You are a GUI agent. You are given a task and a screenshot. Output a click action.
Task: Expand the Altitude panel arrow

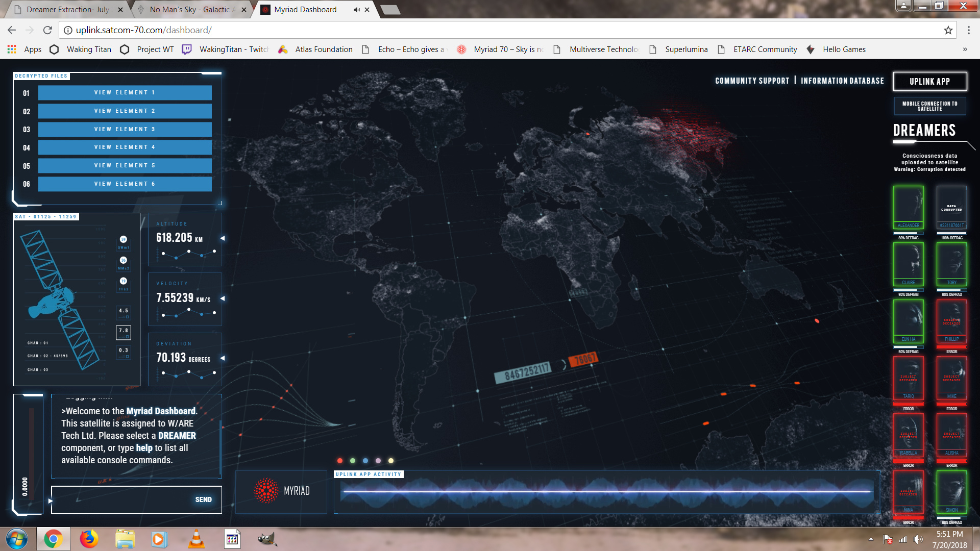pyautogui.click(x=223, y=238)
